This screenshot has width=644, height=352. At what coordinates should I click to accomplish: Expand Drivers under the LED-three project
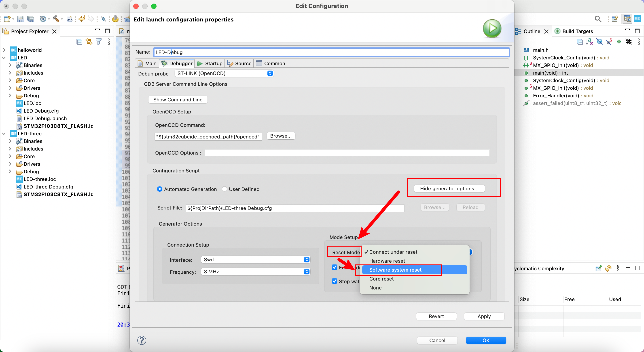10,164
